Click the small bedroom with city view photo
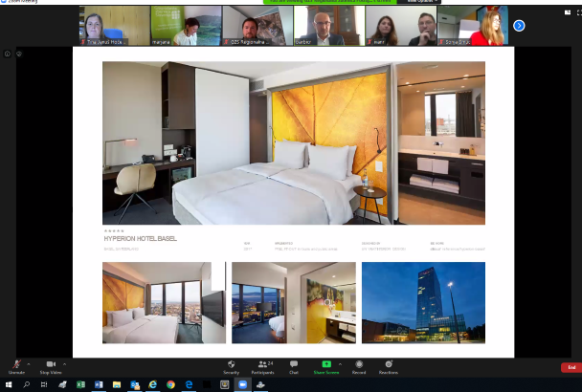Image resolution: width=582 pixels, height=392 pixels. 164,303
